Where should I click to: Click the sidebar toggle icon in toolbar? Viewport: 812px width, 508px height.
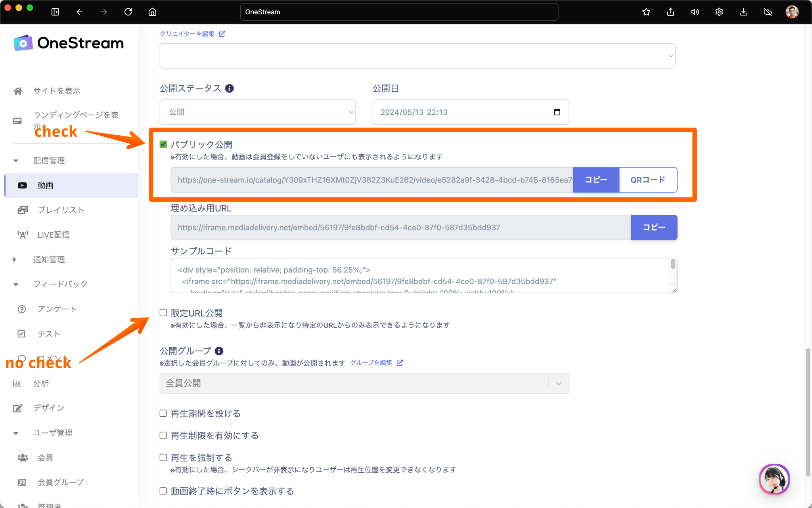click(55, 12)
